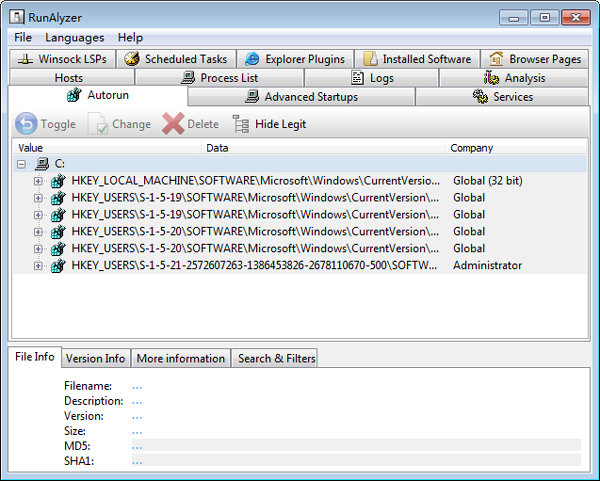Click the red Delete X icon
600x481 pixels.
(173, 124)
